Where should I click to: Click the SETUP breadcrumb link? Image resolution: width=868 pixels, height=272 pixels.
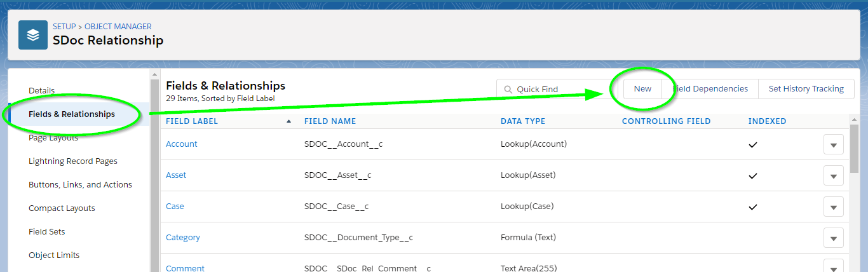pyautogui.click(x=64, y=27)
